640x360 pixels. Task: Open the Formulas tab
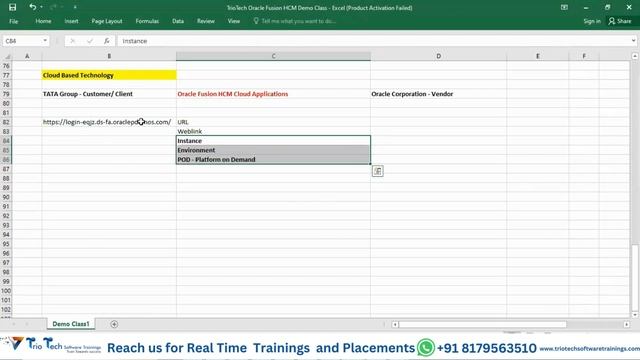(147, 21)
